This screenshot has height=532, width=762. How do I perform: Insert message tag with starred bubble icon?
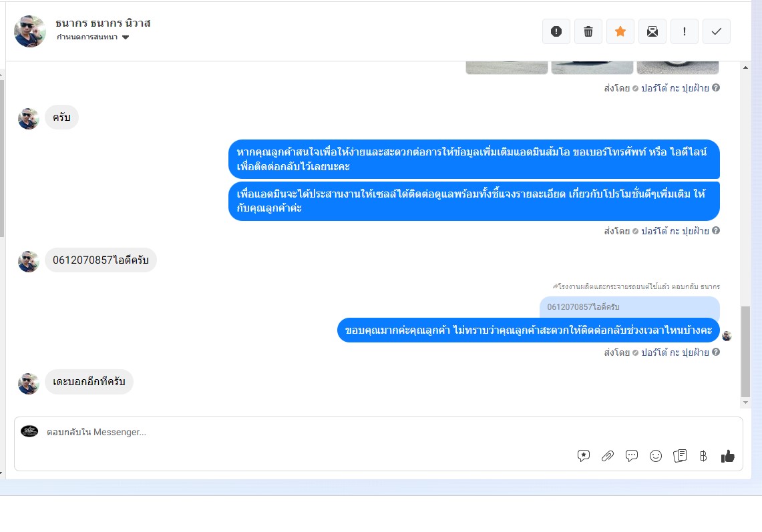tap(584, 456)
